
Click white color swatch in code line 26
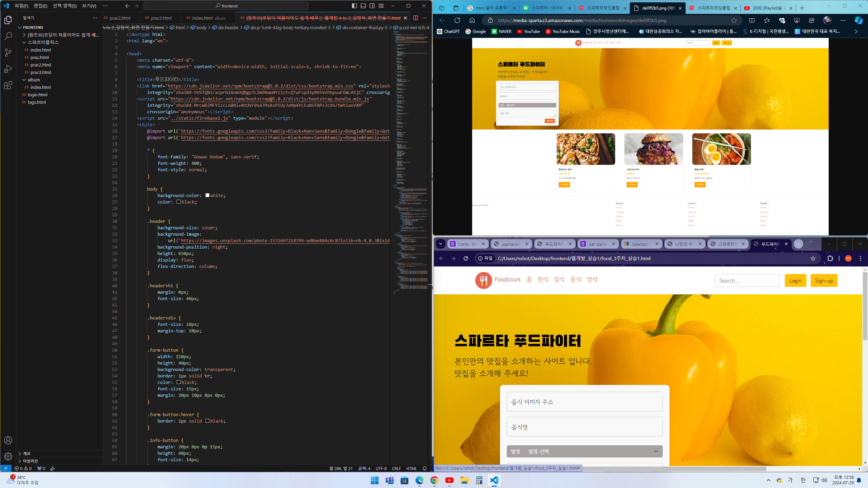pos(207,195)
